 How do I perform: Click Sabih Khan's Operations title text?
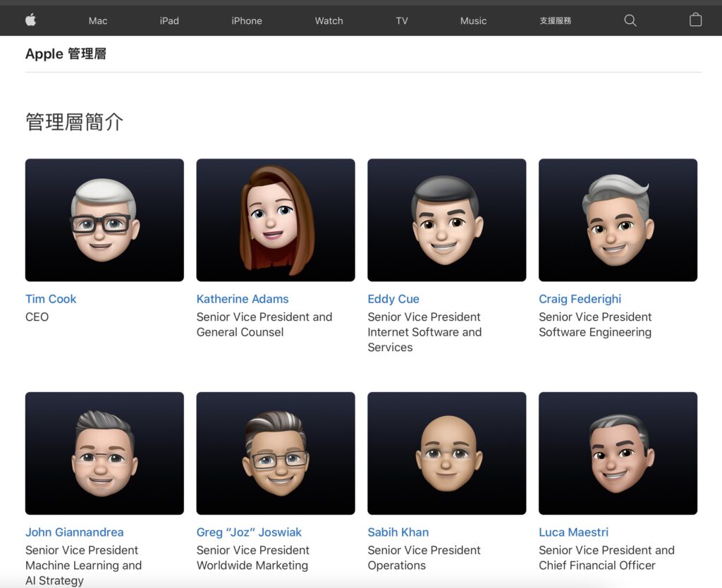pyautogui.click(x=396, y=565)
